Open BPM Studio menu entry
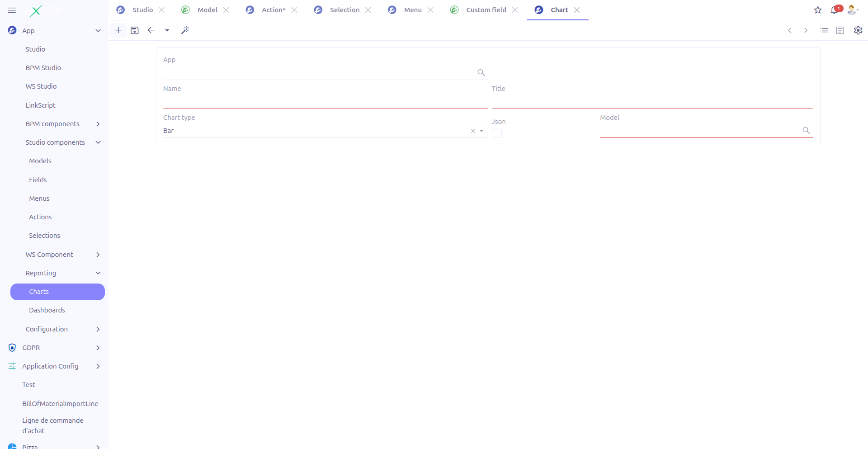This screenshot has height=449, width=868. (x=43, y=68)
